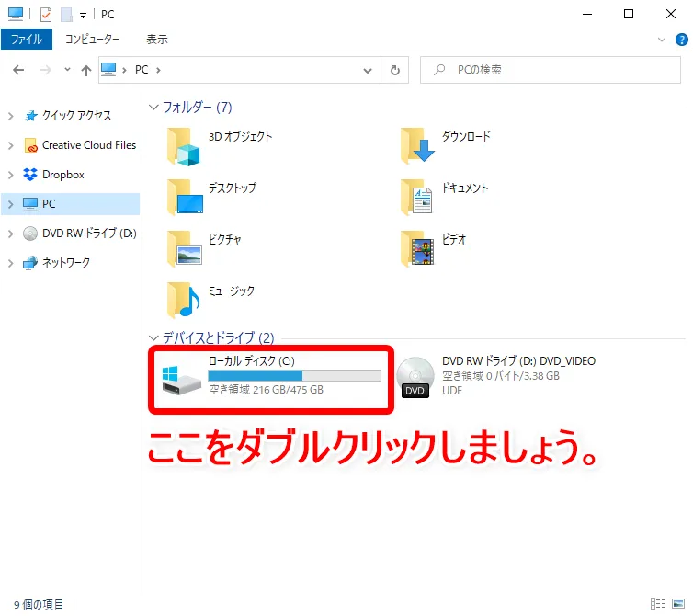Click the ドキュメント label
This screenshot has height=616, width=693.
point(465,188)
